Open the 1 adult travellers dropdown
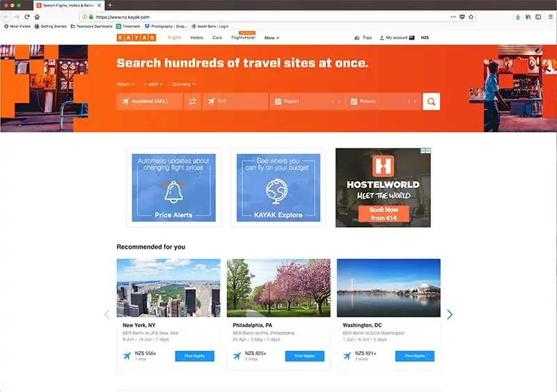This screenshot has width=557, height=392. tap(153, 84)
